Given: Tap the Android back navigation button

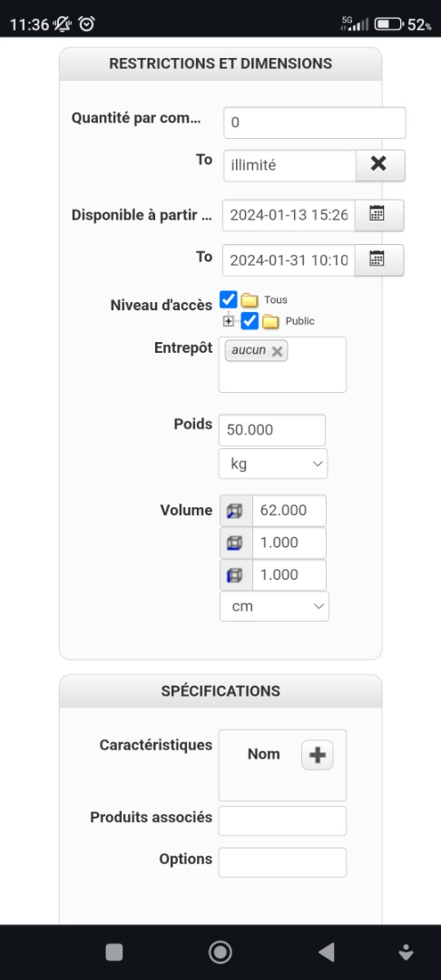Looking at the screenshot, I should [326, 952].
